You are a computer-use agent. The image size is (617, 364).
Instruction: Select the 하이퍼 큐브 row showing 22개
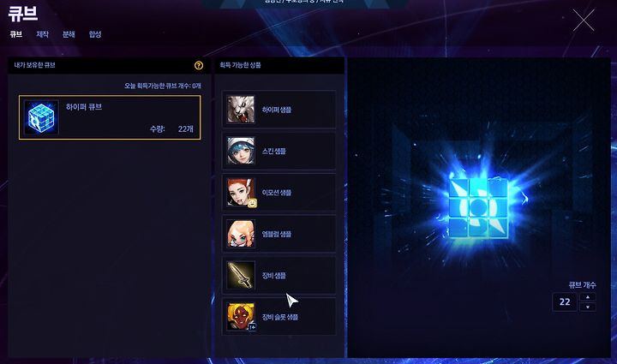point(110,117)
